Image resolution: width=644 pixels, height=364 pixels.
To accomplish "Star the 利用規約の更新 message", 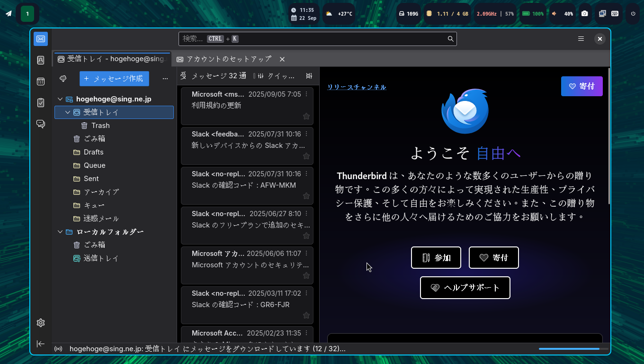I will click(306, 116).
